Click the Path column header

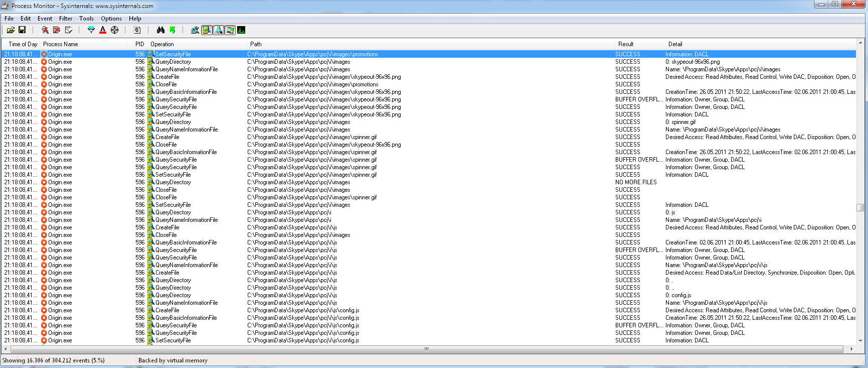(x=431, y=44)
